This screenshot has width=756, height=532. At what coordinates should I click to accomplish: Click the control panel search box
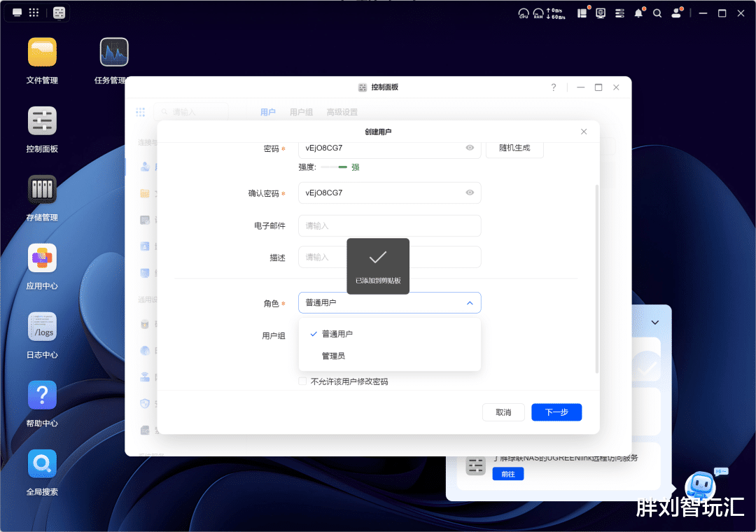191,113
